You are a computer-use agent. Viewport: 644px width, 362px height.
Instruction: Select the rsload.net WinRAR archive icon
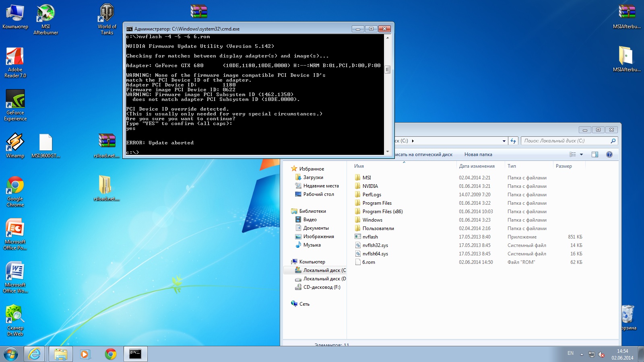point(107,146)
